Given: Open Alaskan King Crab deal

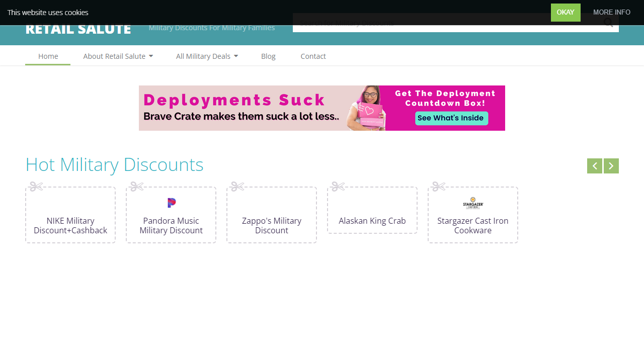Looking at the screenshot, I should click(x=372, y=221).
